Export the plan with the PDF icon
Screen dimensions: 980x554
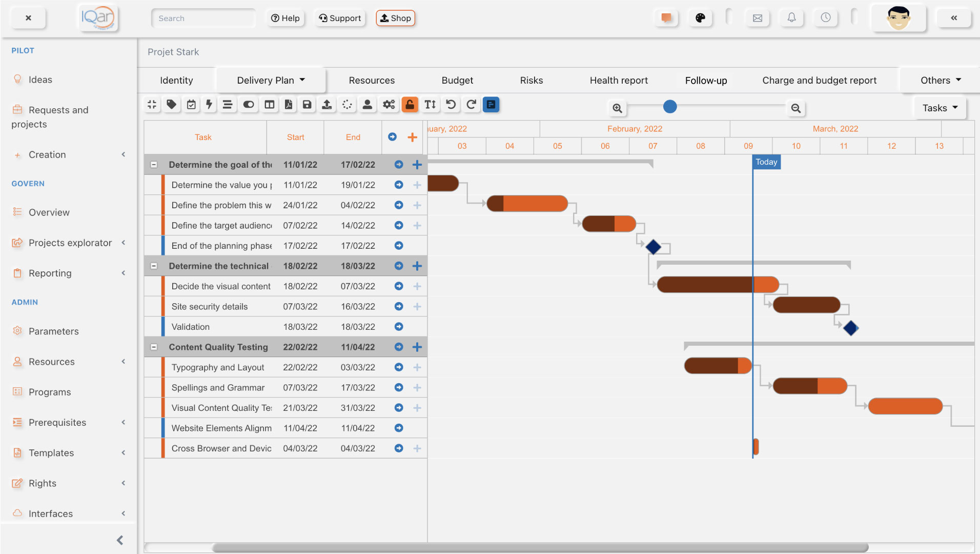[289, 105]
